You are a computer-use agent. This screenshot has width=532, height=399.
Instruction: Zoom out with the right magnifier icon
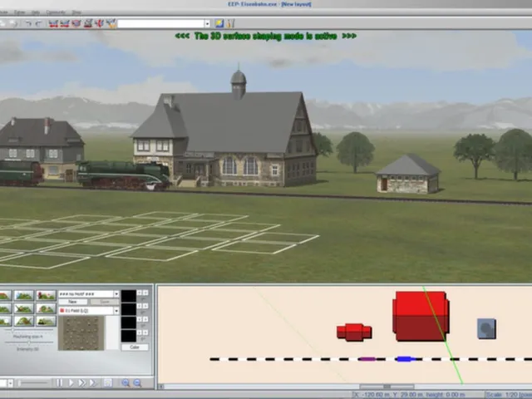pos(137,383)
